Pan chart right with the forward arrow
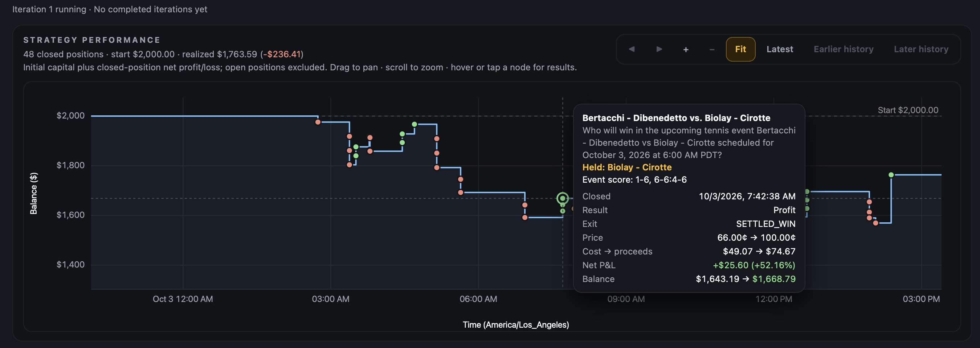Viewport: 980px width, 348px height. (x=659, y=49)
